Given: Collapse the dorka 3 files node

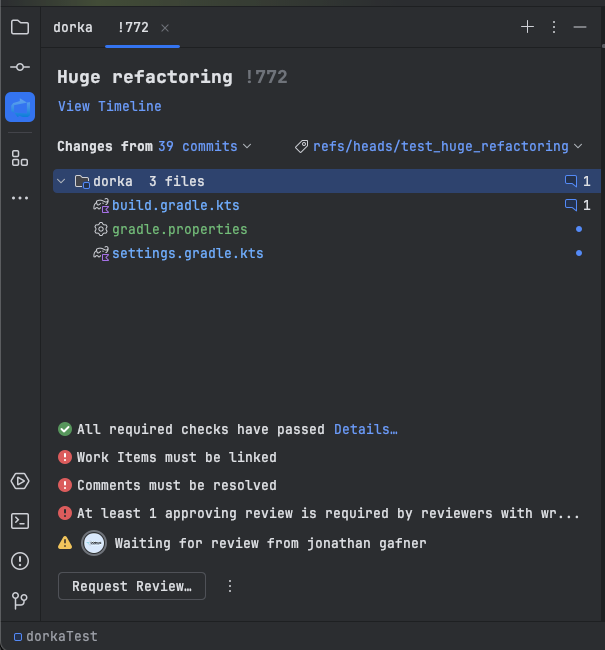Looking at the screenshot, I should tap(61, 181).
